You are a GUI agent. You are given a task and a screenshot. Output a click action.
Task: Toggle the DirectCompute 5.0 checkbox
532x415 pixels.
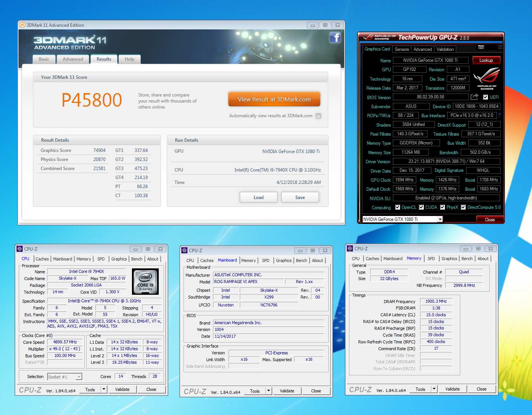(463, 207)
